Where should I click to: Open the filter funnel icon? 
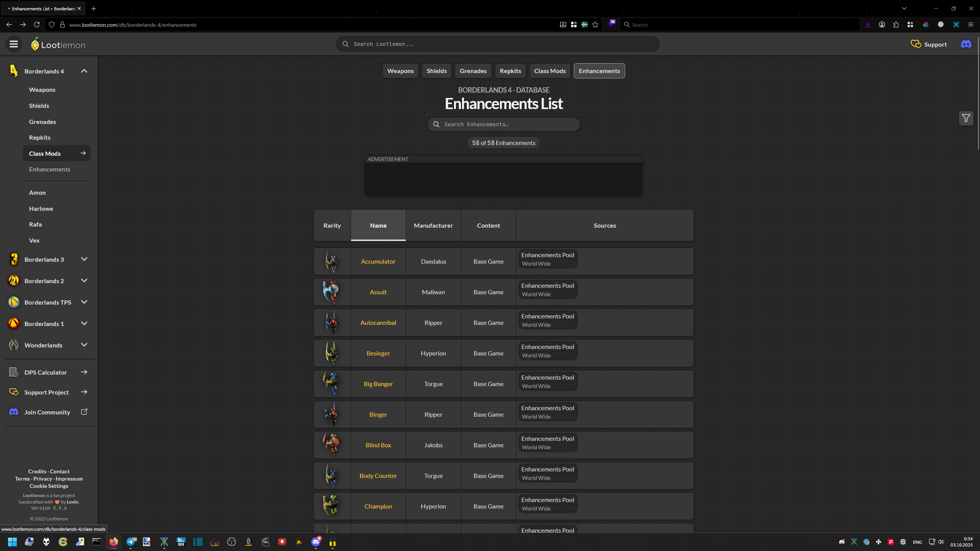pos(966,119)
